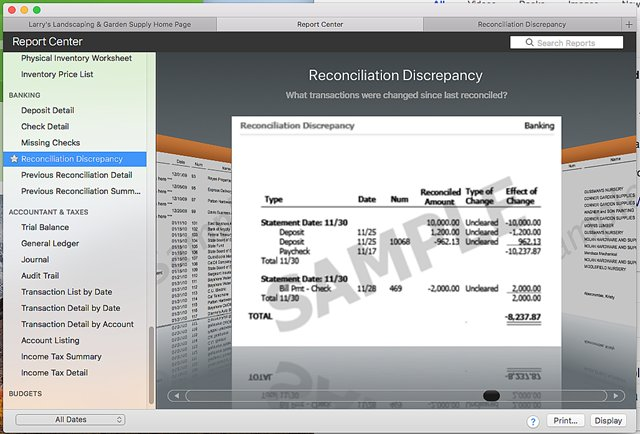Click the Reconciliation Discrepancy heading title
The image size is (640, 434).
(x=396, y=75)
